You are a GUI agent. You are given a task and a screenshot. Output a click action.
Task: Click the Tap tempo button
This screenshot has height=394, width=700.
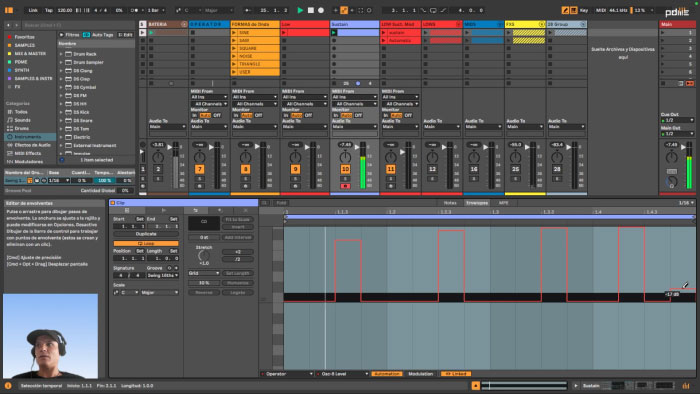tap(49, 10)
